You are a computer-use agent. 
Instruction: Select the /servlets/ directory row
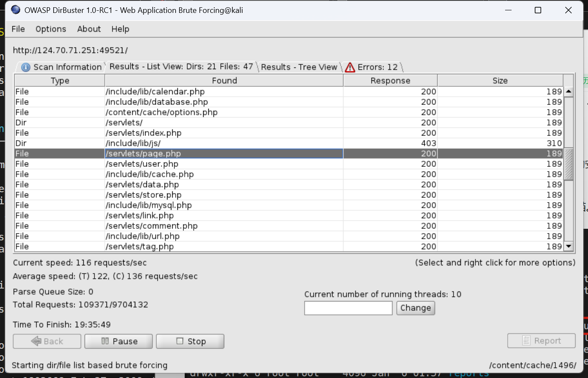coord(289,123)
